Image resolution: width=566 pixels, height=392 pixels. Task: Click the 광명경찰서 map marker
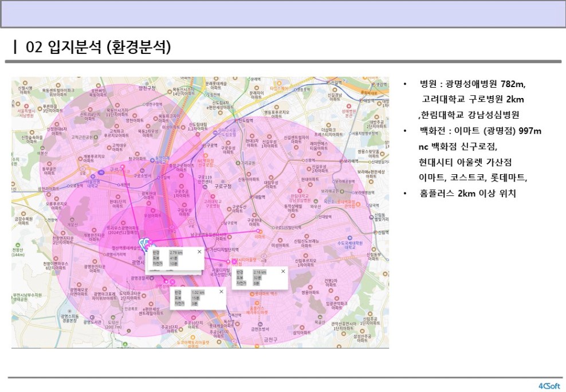[x=152, y=278]
